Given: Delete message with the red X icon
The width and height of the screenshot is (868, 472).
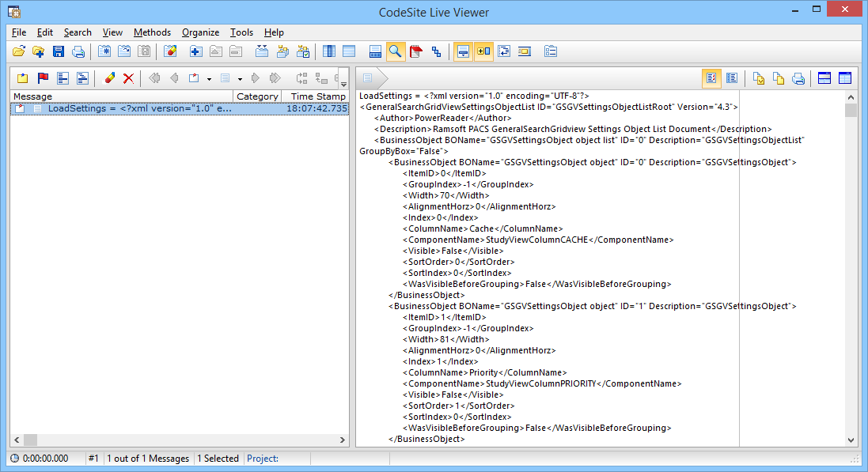Looking at the screenshot, I should pyautogui.click(x=128, y=78).
